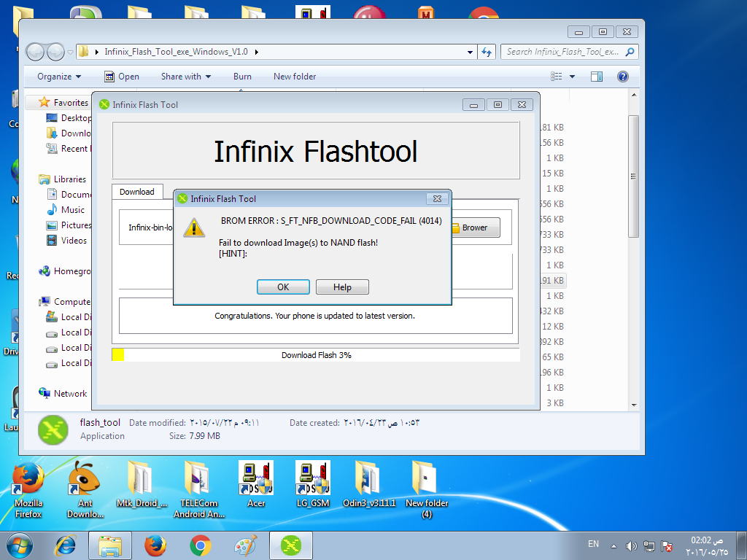Show hidden tray icons arrow
The height and width of the screenshot is (560, 747).
pos(614,546)
